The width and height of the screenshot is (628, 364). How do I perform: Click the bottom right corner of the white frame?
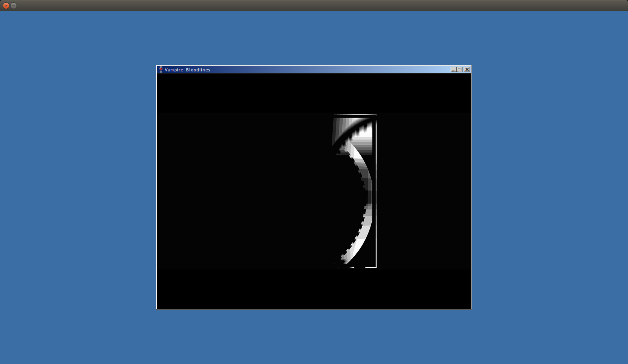pyautogui.click(x=376, y=267)
